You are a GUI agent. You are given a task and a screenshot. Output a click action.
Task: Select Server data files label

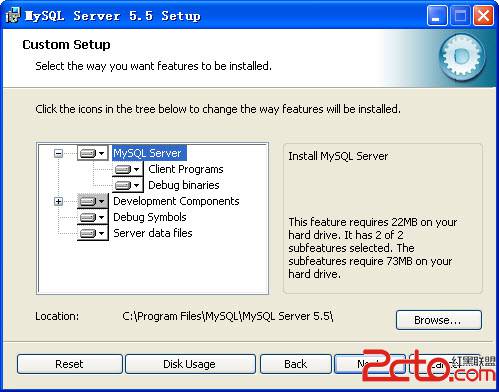point(153,233)
